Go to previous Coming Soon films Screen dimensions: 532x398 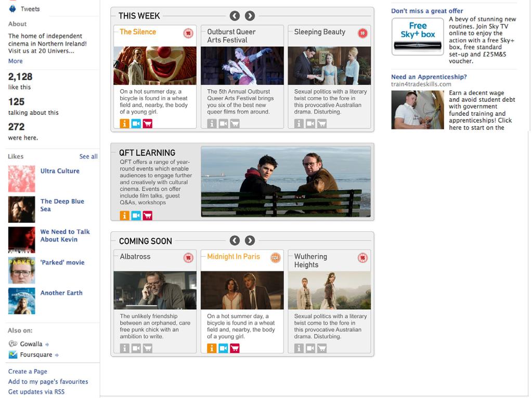235,241
